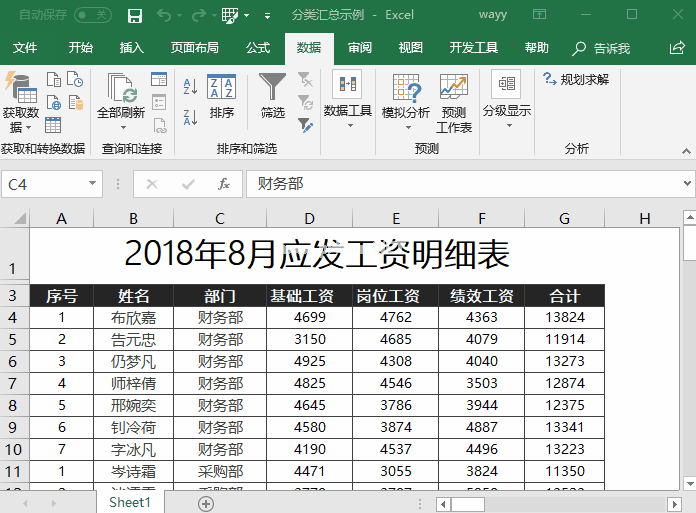Click Solver (规划求解) button
This screenshot has width=696, height=513.
[576, 79]
